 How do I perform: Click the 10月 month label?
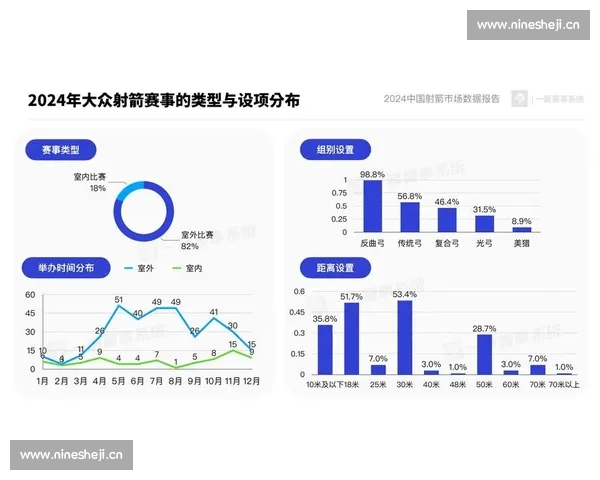[x=214, y=381]
